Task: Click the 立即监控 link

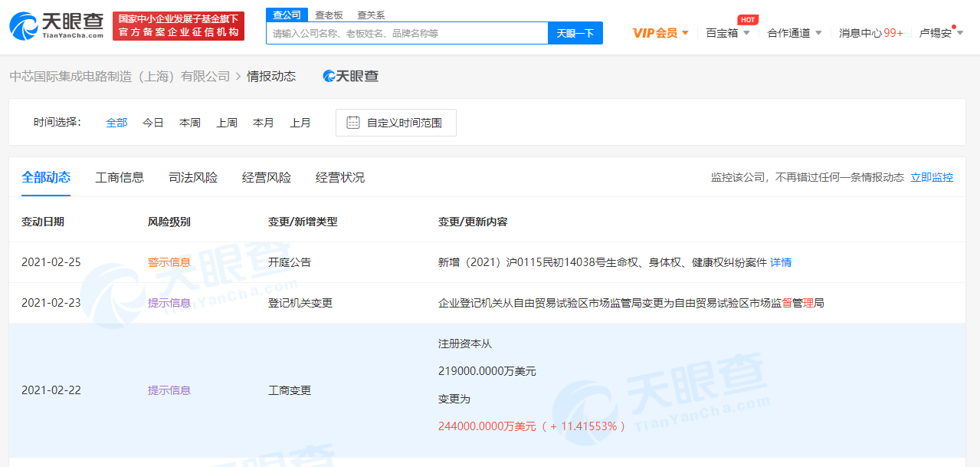Action: point(932,177)
